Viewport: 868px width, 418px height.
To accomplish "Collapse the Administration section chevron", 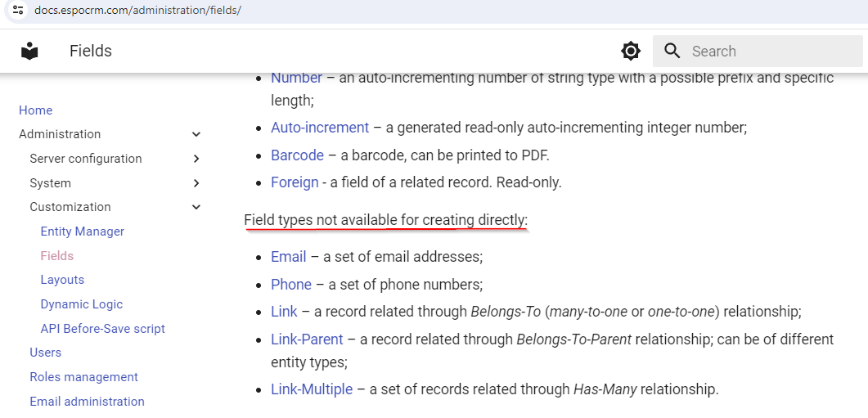I will [196, 134].
